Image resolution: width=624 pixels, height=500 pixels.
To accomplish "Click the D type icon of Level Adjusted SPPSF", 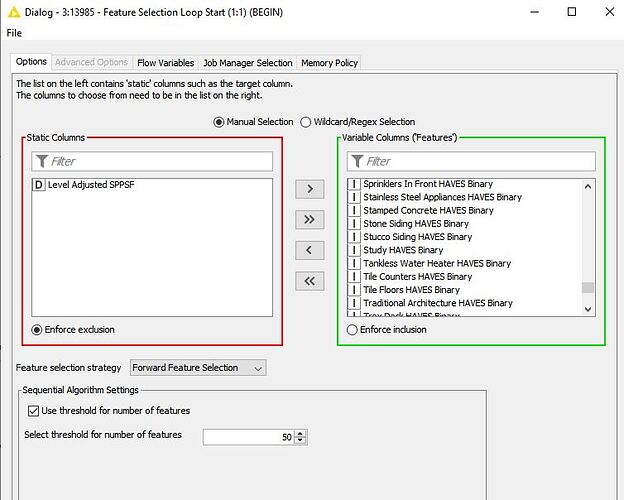I will point(39,185).
